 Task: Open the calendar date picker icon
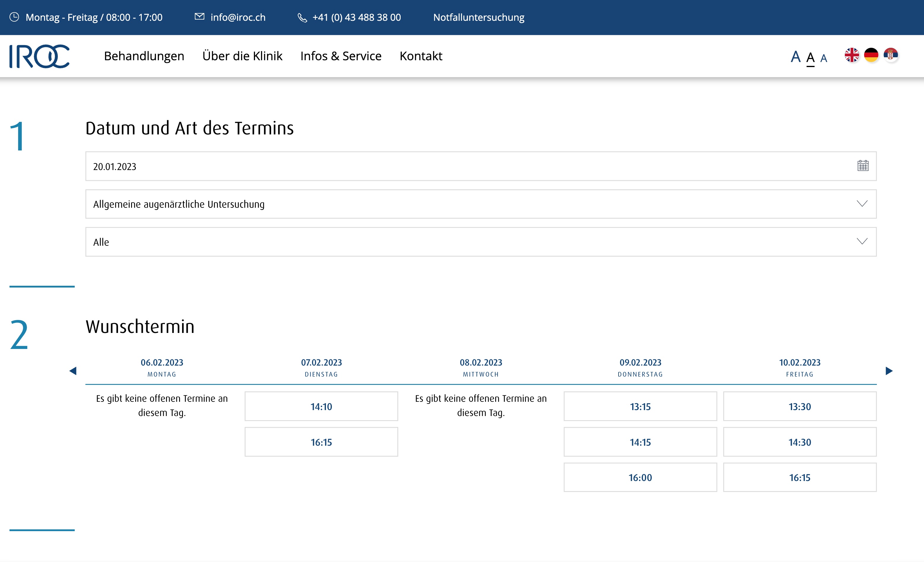tap(863, 166)
